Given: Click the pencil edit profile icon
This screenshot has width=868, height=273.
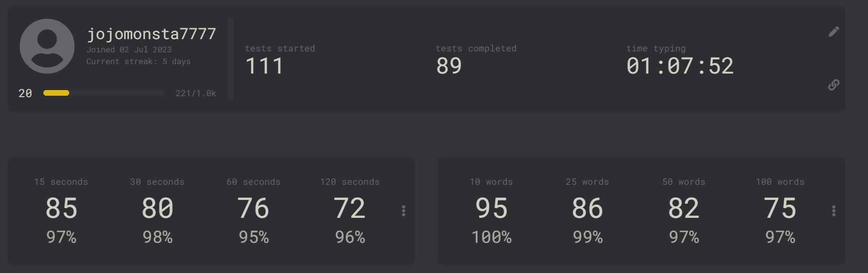Looking at the screenshot, I should coord(834,32).
